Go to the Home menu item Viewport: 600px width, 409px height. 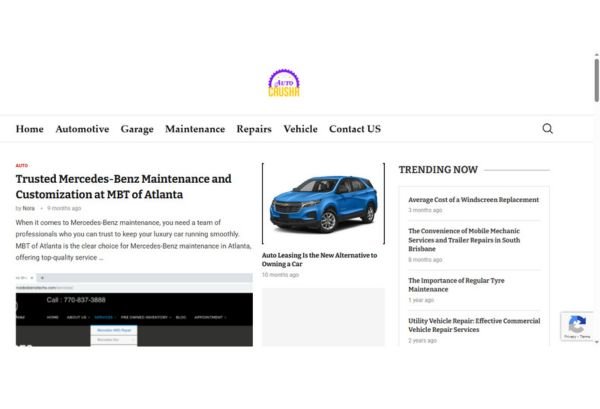(x=29, y=129)
